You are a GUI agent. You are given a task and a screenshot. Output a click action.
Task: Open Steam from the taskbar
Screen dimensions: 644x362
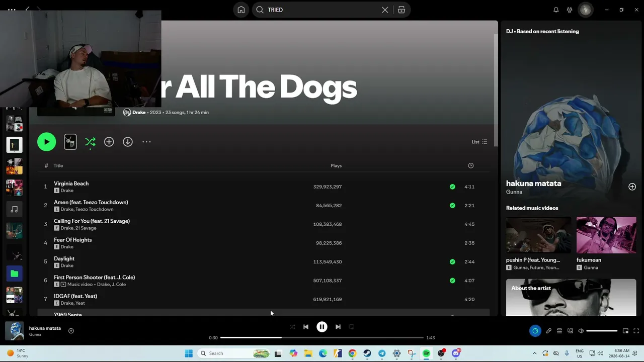coord(367,353)
